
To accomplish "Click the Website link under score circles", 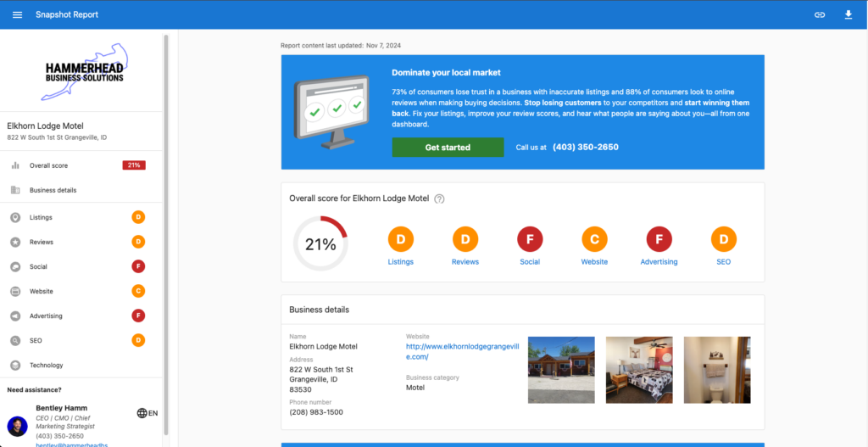I will pyautogui.click(x=594, y=262).
